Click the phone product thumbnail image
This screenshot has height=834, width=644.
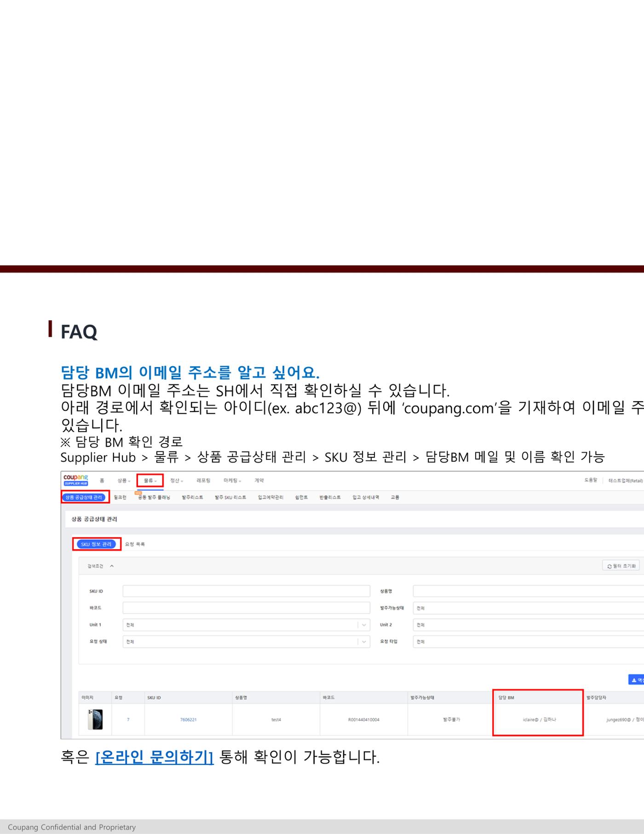95,719
